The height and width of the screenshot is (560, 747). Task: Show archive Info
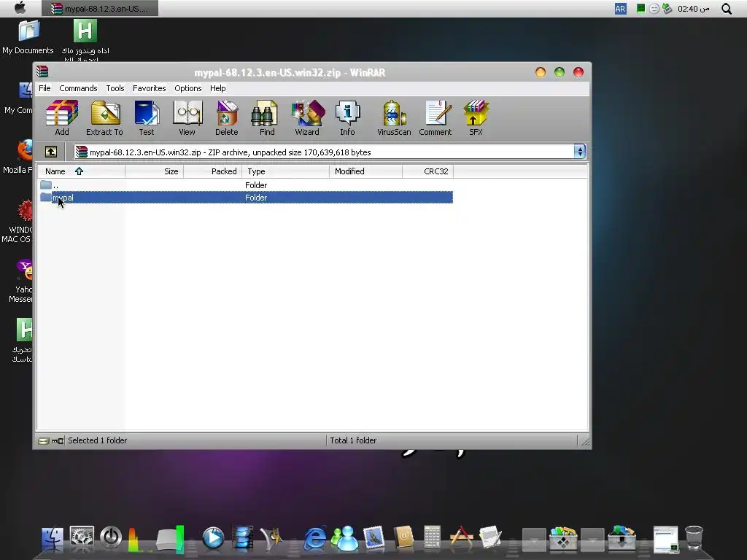pos(347,118)
